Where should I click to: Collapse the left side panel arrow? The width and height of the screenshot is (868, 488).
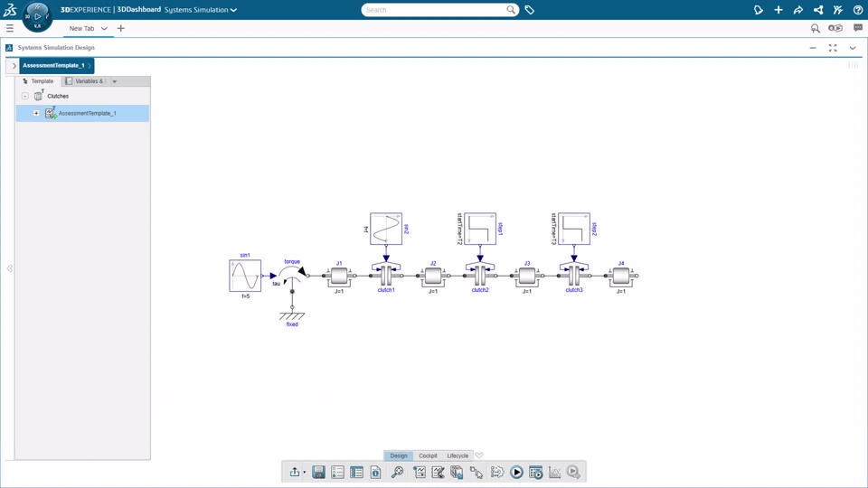pyautogui.click(x=10, y=268)
